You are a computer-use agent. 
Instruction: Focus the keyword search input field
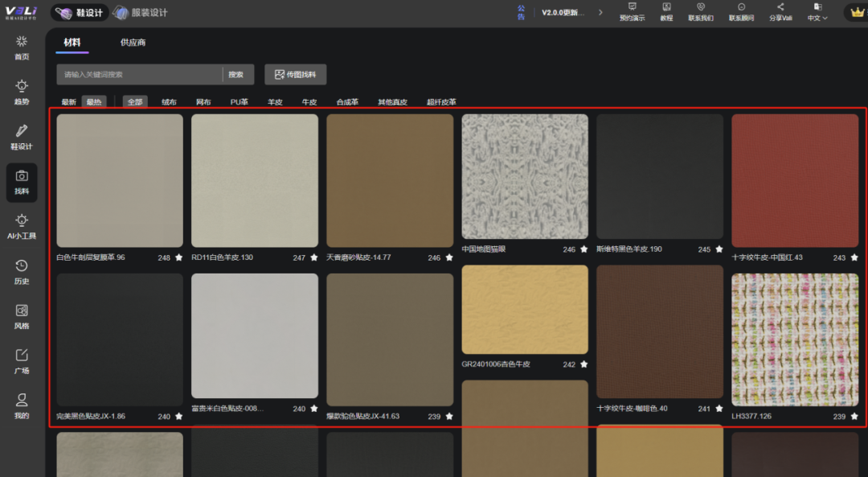pos(140,75)
